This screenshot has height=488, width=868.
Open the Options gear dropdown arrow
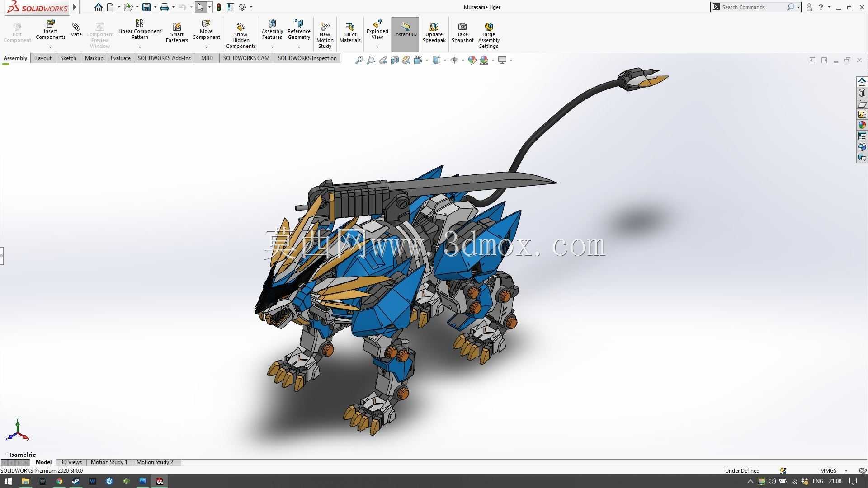click(251, 7)
